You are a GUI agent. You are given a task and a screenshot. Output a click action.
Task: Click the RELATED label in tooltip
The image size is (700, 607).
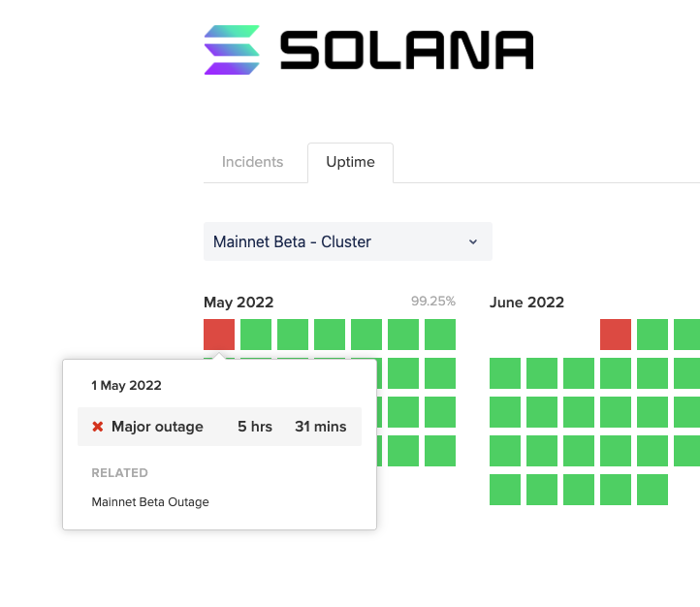click(119, 473)
